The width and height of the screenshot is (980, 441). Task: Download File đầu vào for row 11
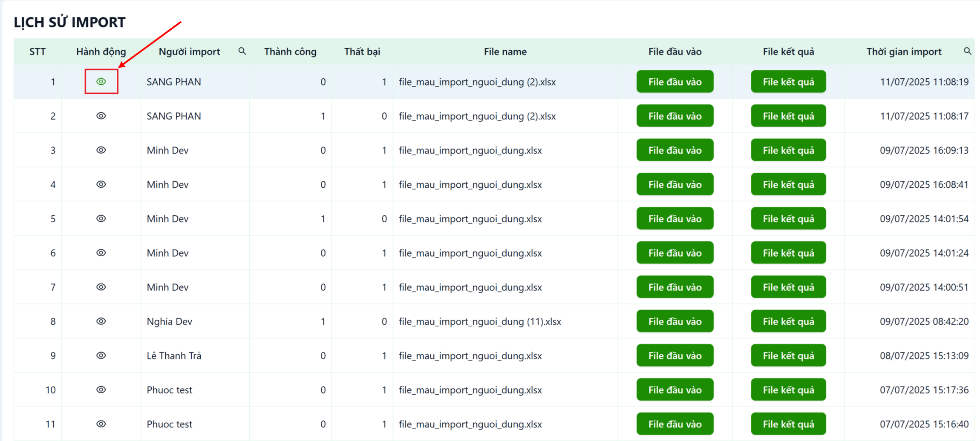tap(675, 424)
